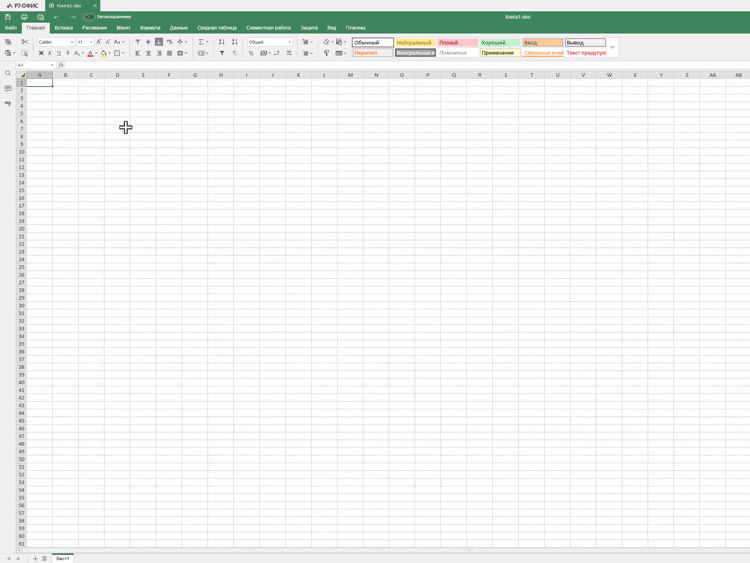Apply percent style format
Viewport: 750px width, 563px height.
(251, 53)
